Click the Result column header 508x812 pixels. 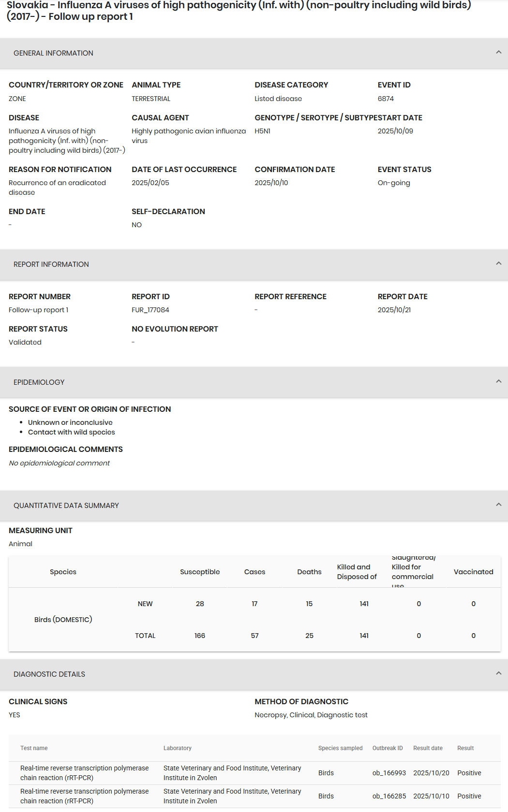tap(465, 748)
